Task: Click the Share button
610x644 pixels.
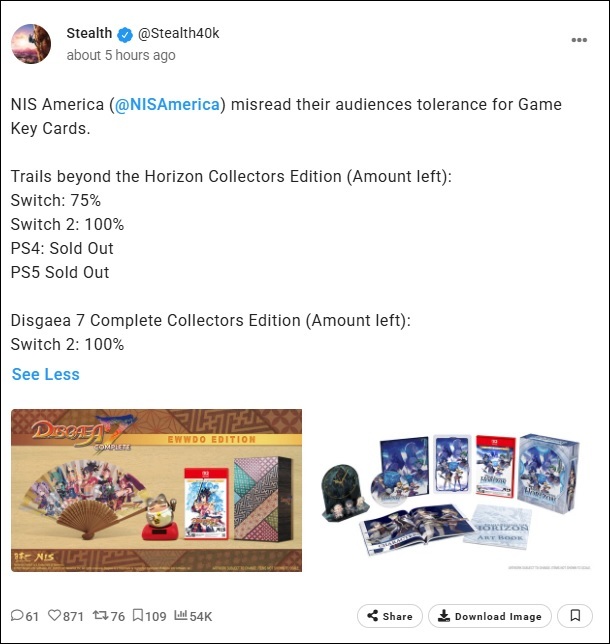Action: 389,616
